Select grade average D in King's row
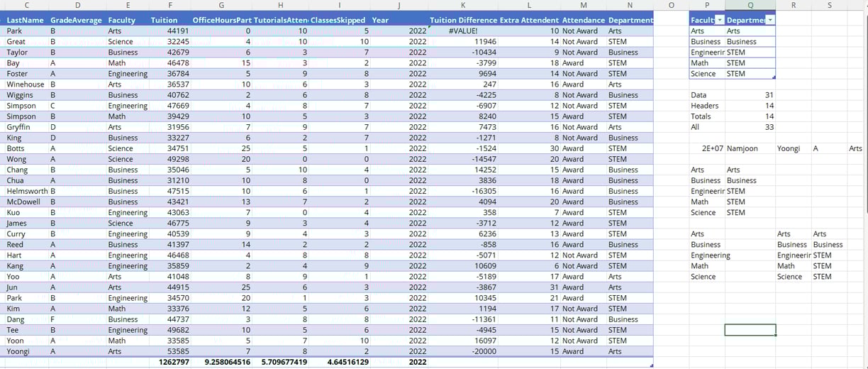 coord(77,138)
